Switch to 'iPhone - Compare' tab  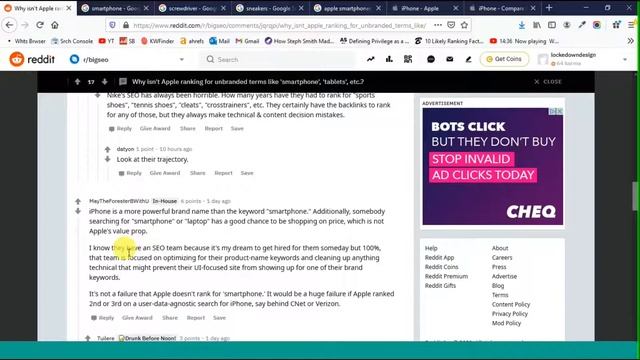tap(501, 8)
